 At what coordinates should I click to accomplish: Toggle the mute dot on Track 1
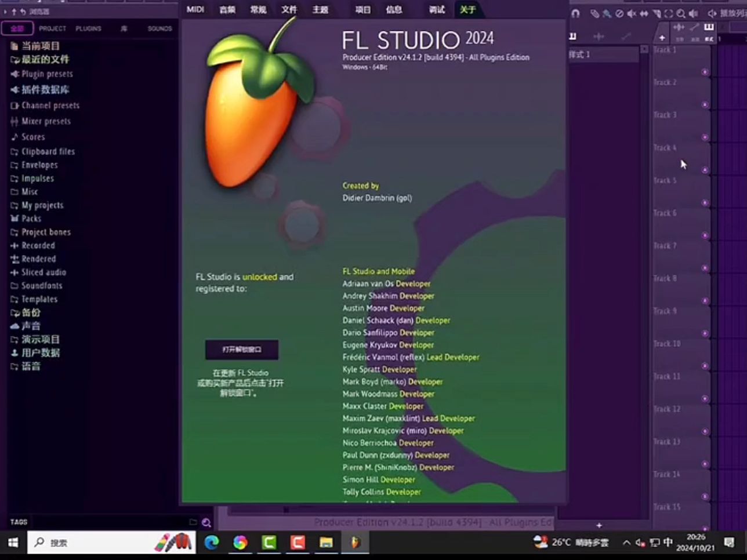coord(705,72)
